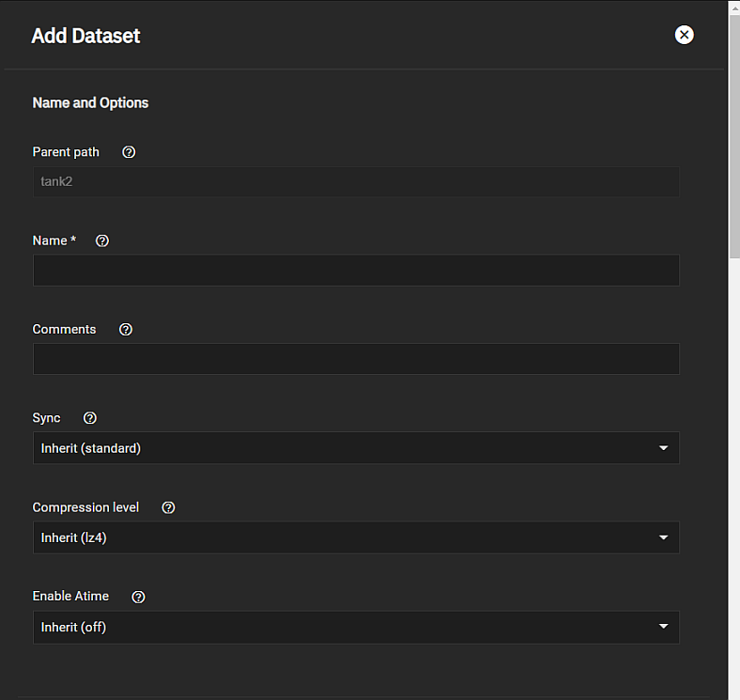Click the Compression level dropdown arrow

663,537
